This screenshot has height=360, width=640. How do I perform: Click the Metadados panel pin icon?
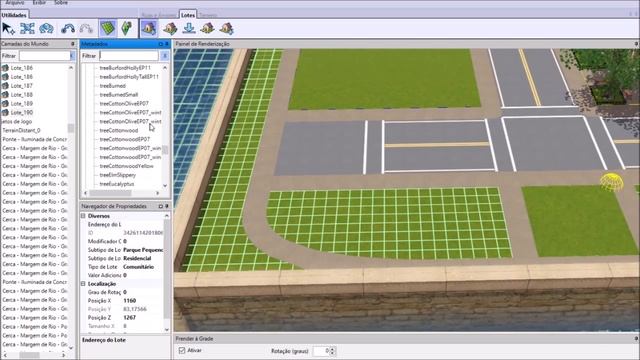[x=167, y=44]
